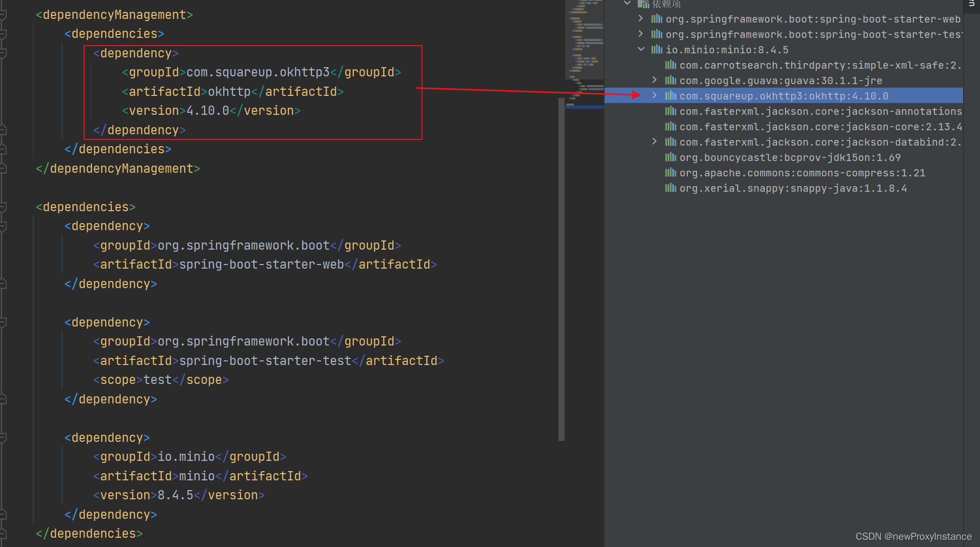980x547 pixels.
Task: Place cursor on scope test value
Action: click(157, 380)
